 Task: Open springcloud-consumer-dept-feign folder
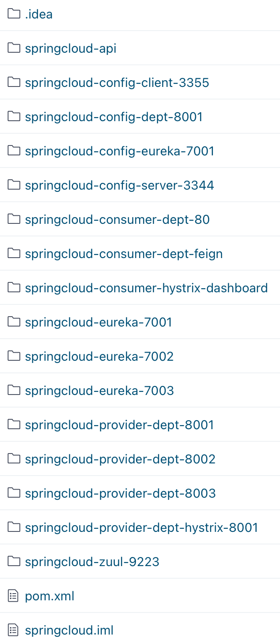[124, 254]
